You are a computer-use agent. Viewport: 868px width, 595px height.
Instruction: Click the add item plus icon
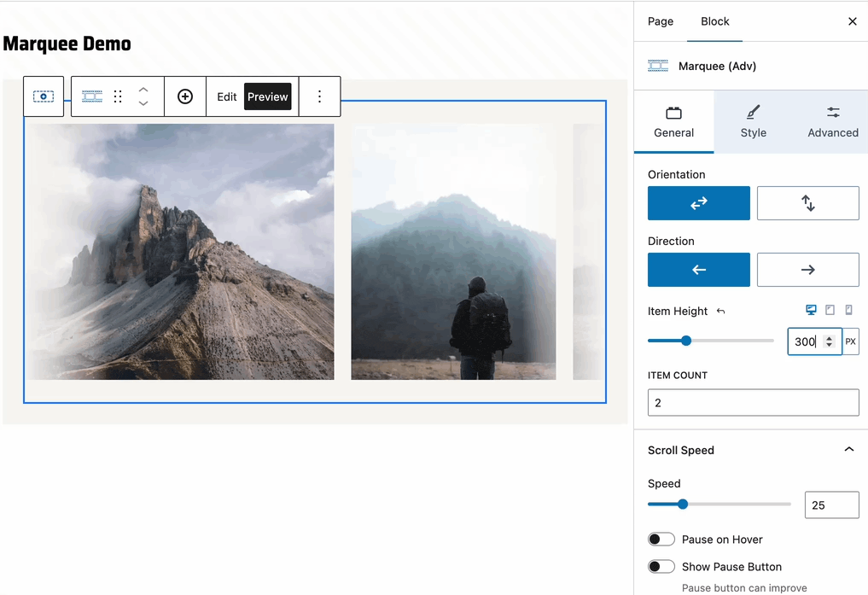pos(185,96)
